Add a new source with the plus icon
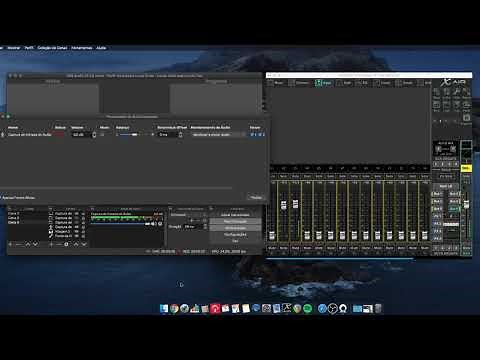This screenshot has height=360, width=480. pyautogui.click(x=52, y=244)
